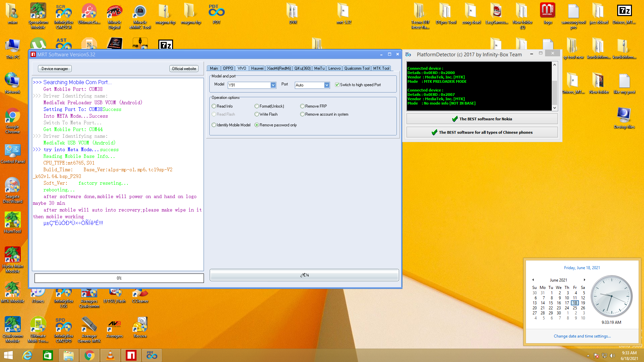Open UltimateSa... desktop icon
644x362 pixels.
point(89,13)
